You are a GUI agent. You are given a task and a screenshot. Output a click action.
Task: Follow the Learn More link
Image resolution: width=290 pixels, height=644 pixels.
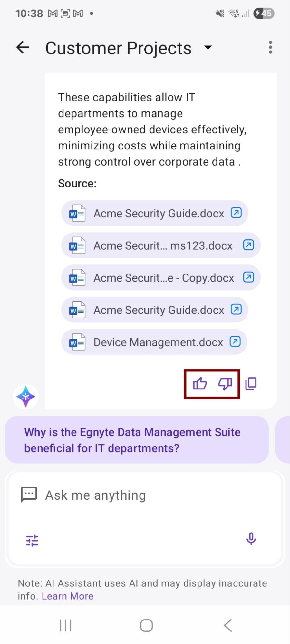tap(67, 596)
